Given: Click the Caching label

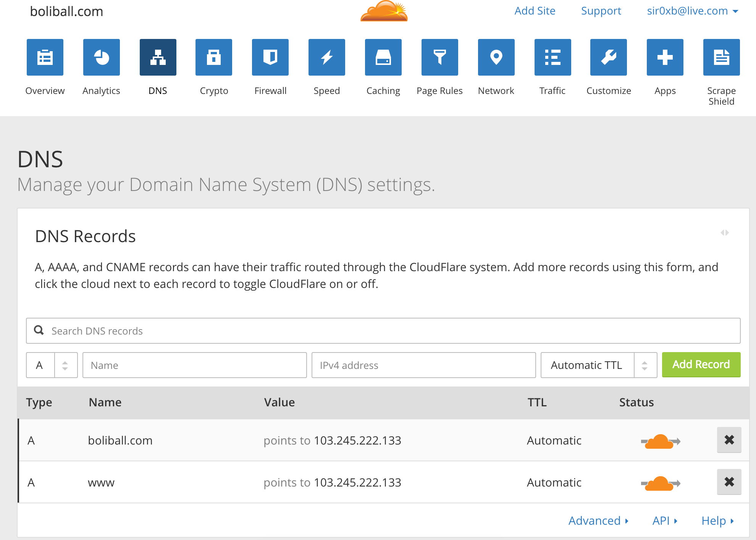Looking at the screenshot, I should (x=383, y=91).
